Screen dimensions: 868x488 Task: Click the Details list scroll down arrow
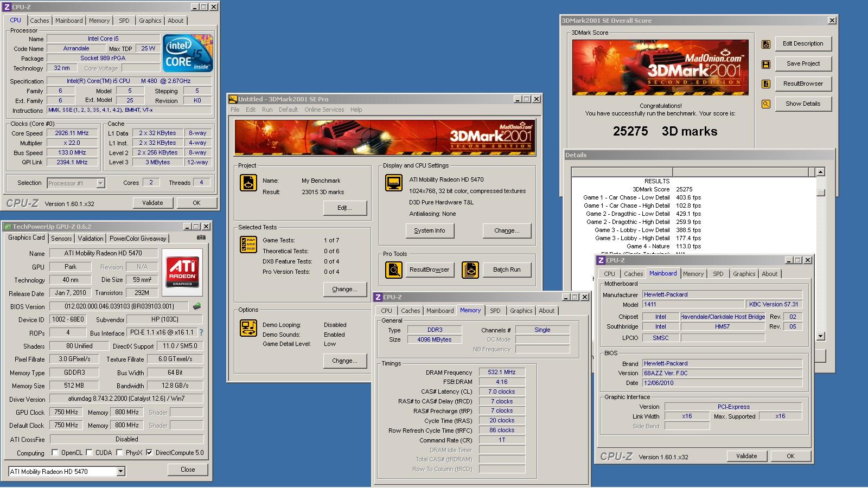pos(820,336)
